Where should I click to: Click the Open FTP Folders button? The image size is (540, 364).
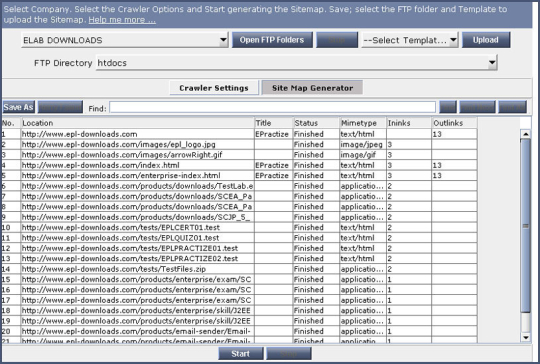(x=272, y=40)
